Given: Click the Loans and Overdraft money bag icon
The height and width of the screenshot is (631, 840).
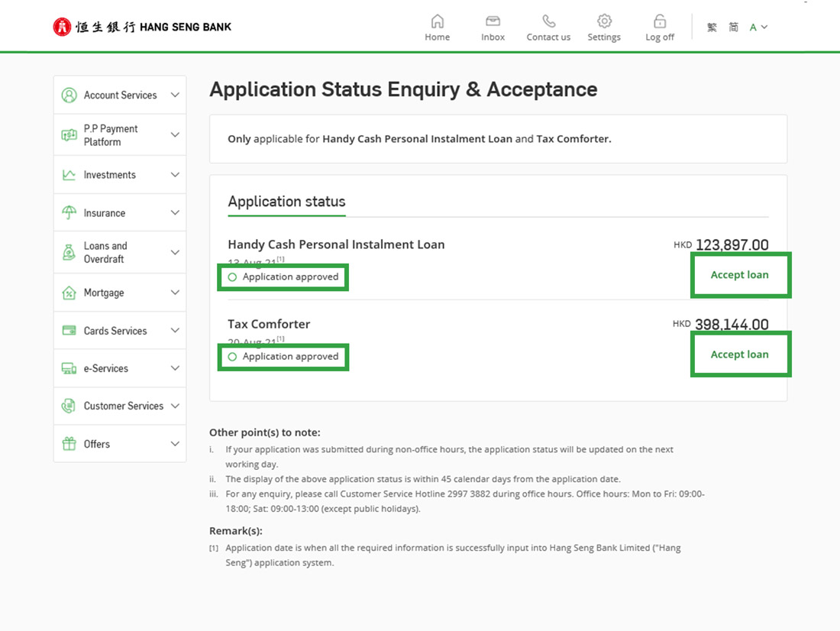Looking at the screenshot, I should [x=69, y=252].
